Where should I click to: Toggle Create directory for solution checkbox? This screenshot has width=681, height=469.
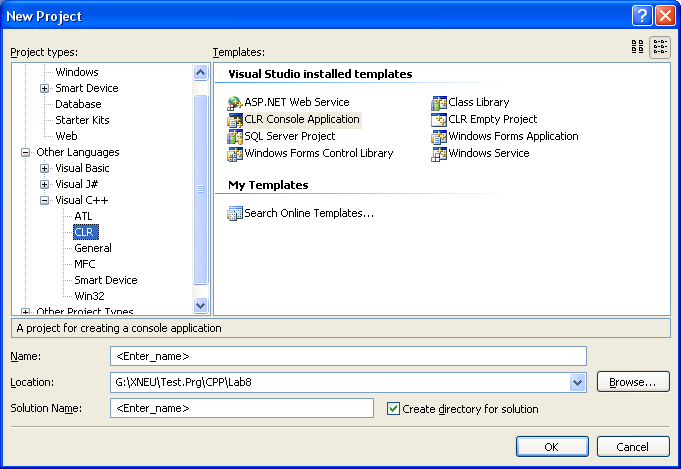[x=393, y=409]
